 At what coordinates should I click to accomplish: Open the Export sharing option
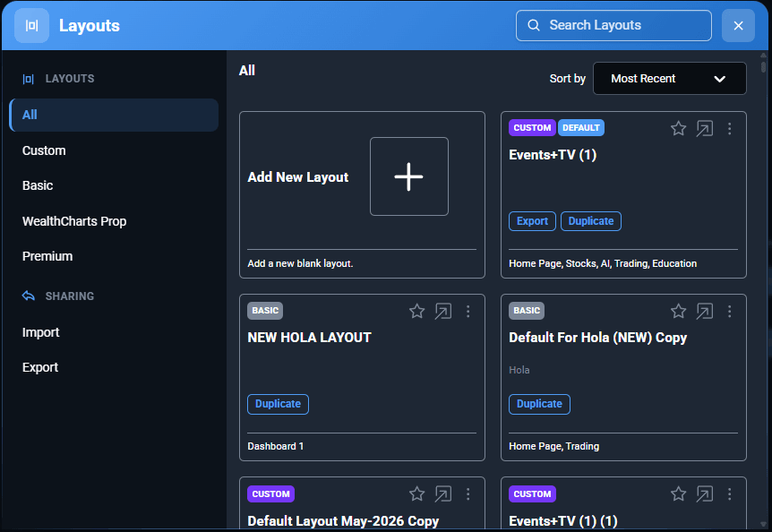coord(40,367)
